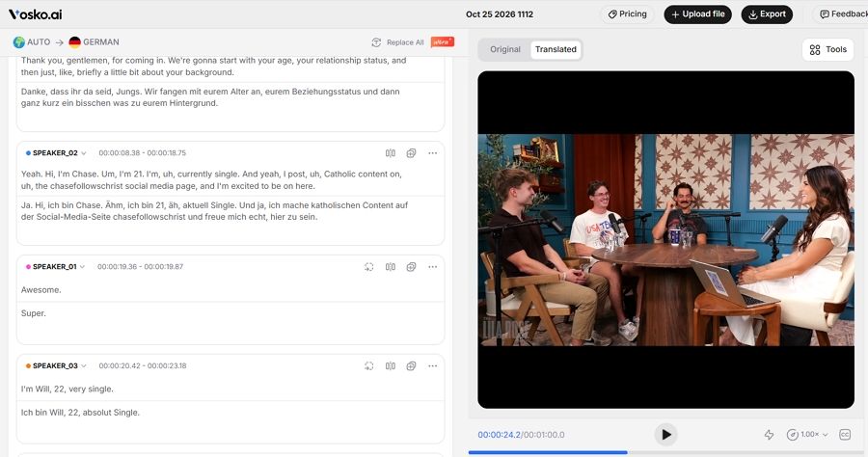The width and height of the screenshot is (868, 457).
Task: Click the SPEAKER_03 label
Action: coord(55,365)
